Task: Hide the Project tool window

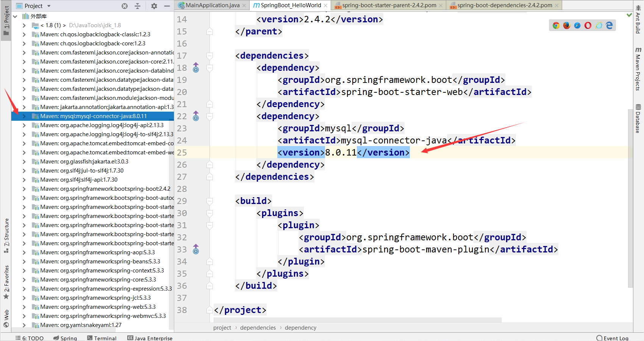Action: [x=167, y=6]
